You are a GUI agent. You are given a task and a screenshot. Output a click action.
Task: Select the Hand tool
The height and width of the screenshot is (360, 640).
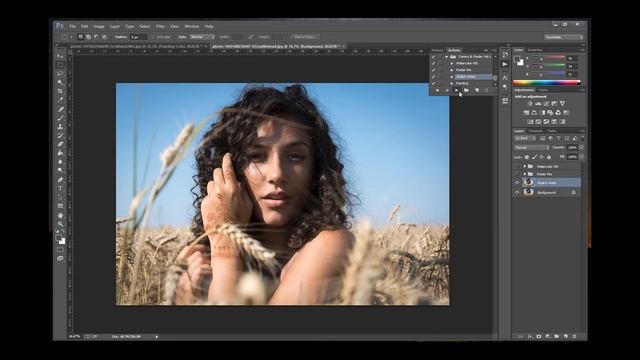click(60, 215)
